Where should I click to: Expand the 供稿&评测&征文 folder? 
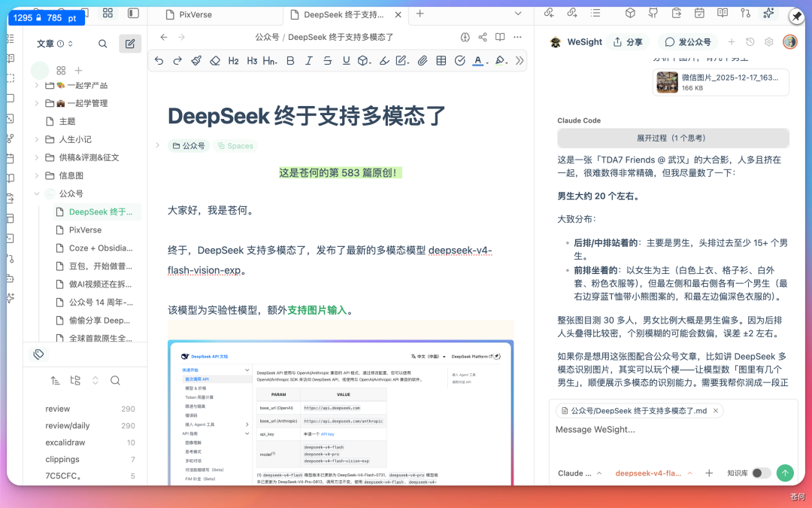tap(36, 157)
